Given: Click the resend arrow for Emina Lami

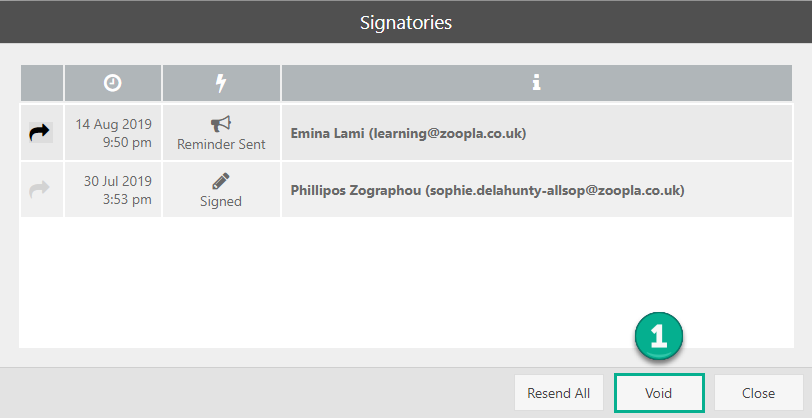Looking at the screenshot, I should coord(41,133).
